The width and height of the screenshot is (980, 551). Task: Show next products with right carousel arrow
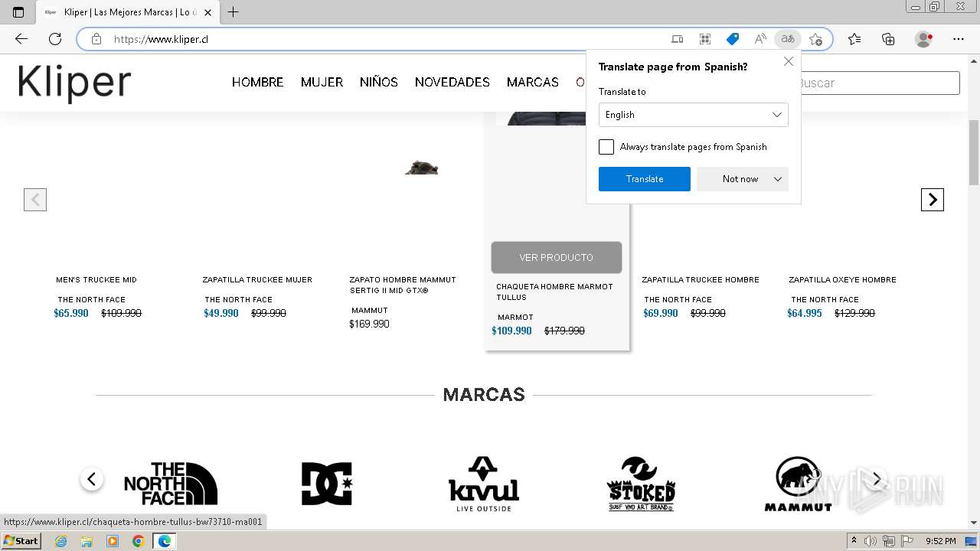[x=932, y=200]
